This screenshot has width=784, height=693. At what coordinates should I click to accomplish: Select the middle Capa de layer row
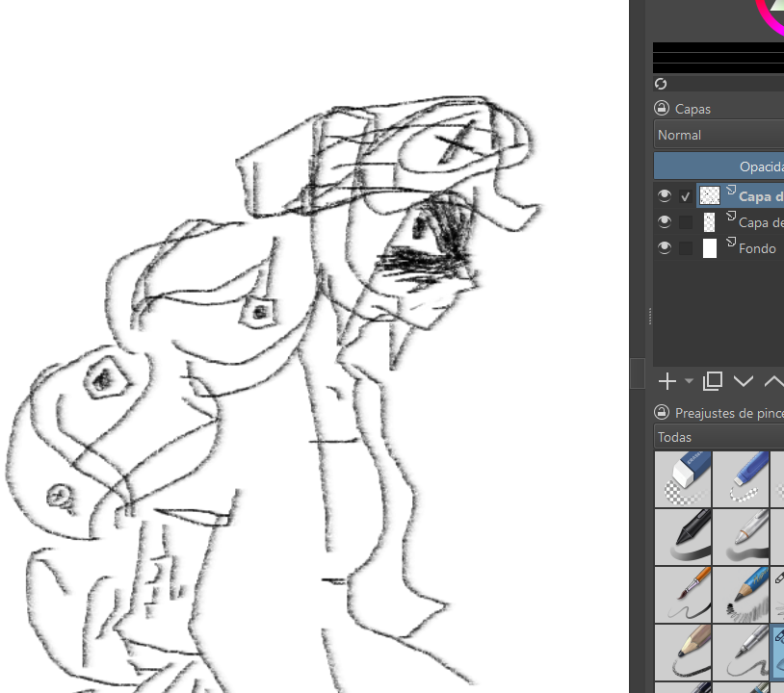pyautogui.click(x=719, y=222)
